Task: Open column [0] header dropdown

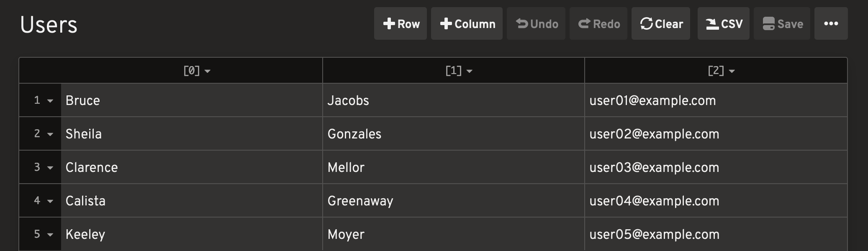Action: pos(207,71)
